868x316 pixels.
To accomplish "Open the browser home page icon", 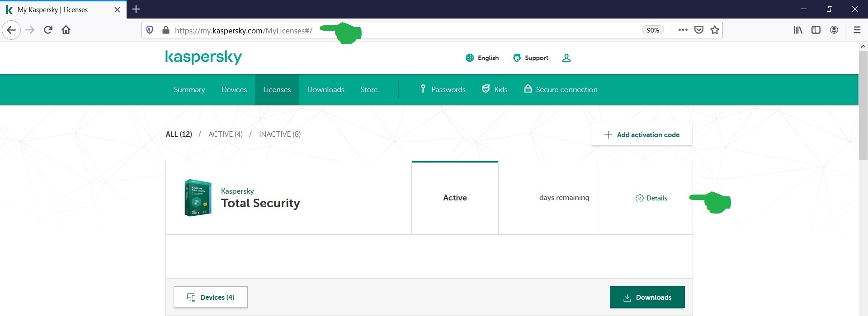I will (x=66, y=30).
